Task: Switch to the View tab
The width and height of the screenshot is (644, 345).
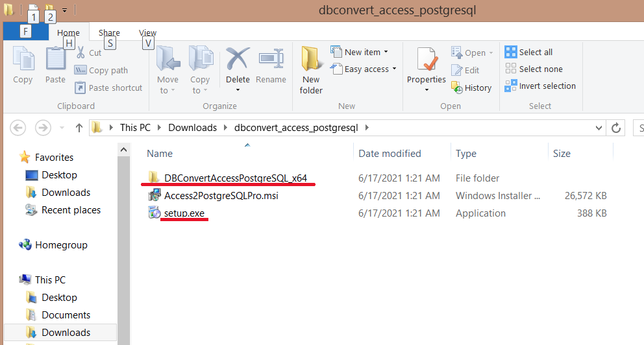Action: point(147,32)
